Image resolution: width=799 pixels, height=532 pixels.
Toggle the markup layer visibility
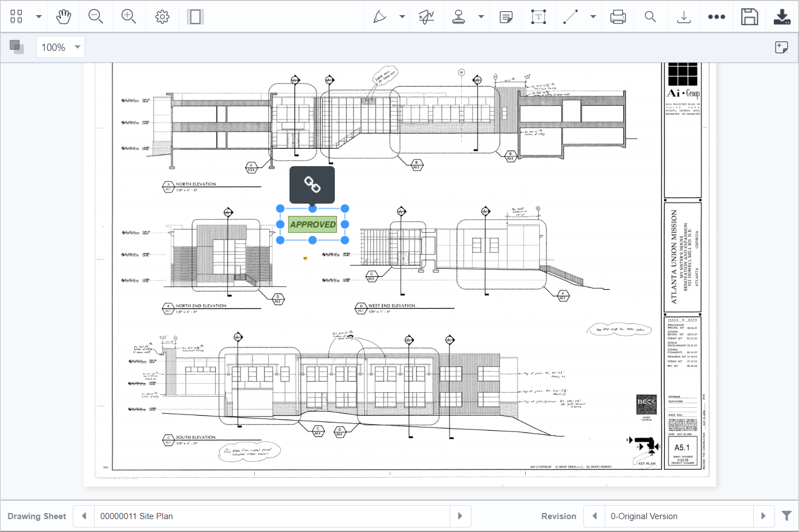(x=16, y=46)
